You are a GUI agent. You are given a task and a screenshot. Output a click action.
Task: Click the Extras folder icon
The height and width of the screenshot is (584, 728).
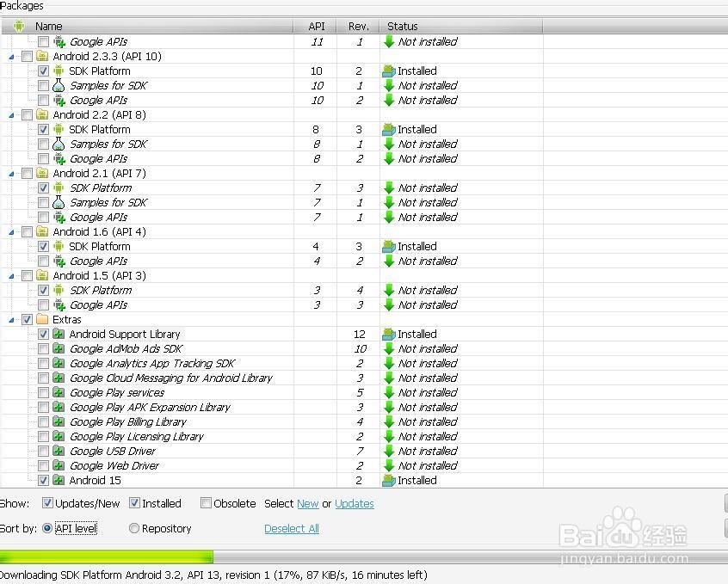tap(42, 319)
